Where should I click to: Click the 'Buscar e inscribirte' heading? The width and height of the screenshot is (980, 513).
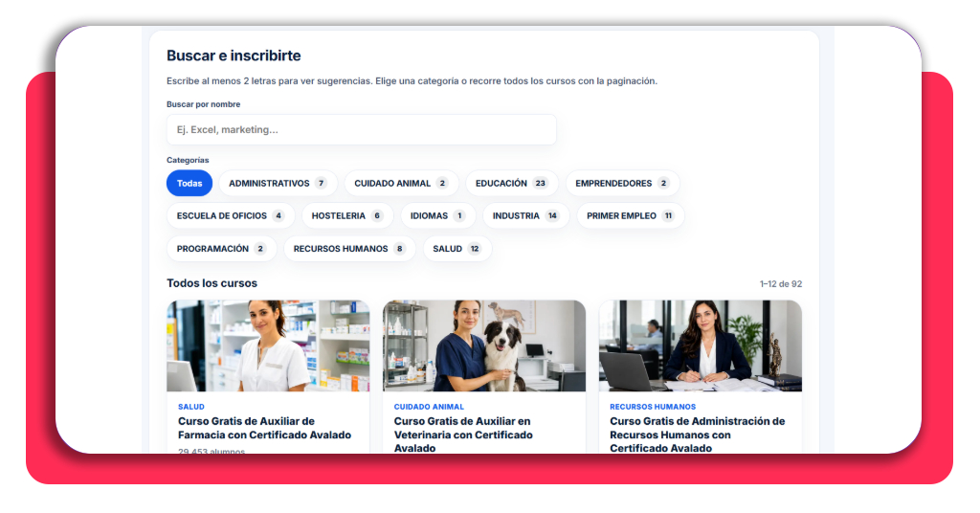[x=234, y=56]
